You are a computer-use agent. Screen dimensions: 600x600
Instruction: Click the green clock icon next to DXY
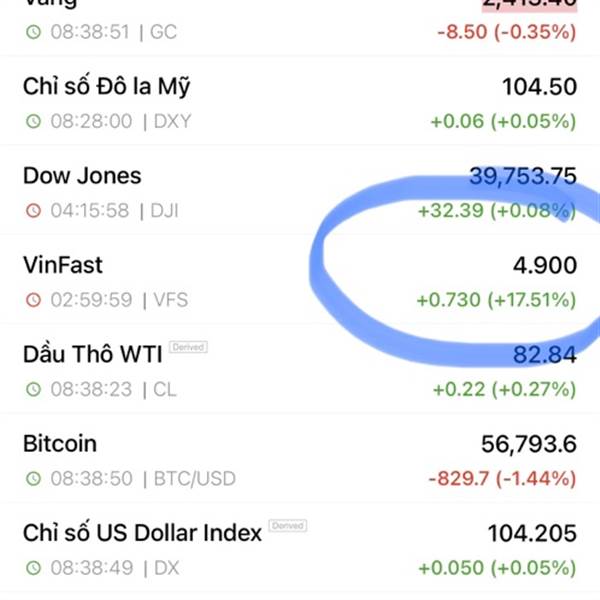(33, 121)
